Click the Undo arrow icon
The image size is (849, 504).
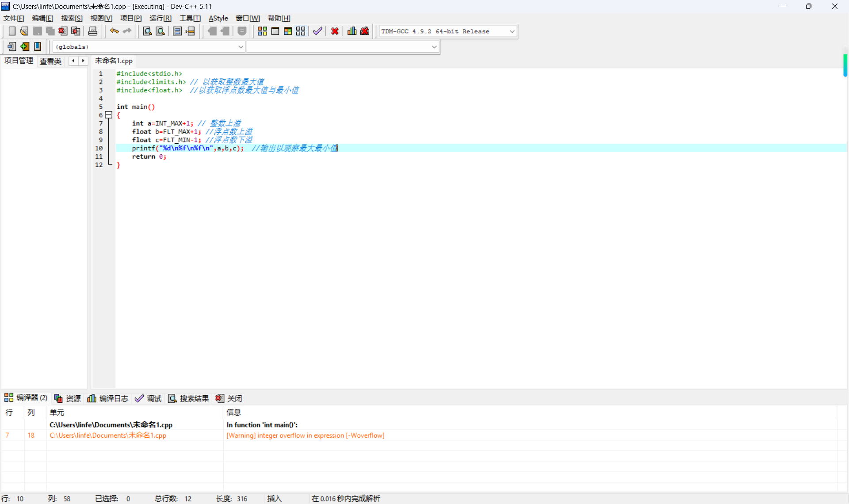point(114,31)
